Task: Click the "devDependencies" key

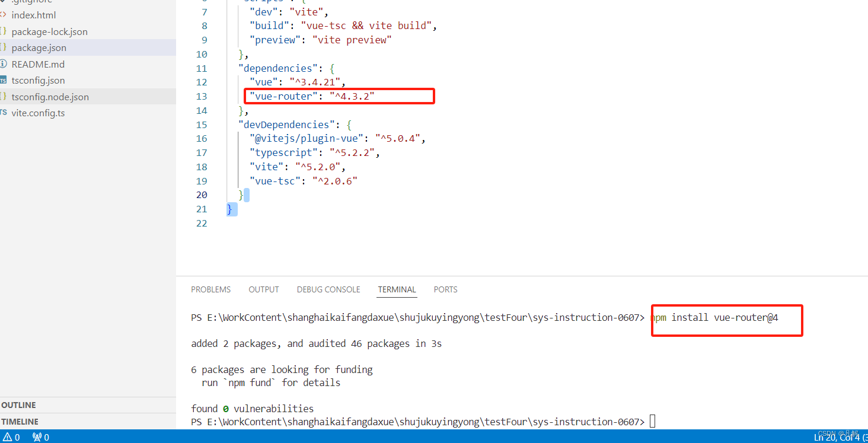Action: tap(287, 125)
